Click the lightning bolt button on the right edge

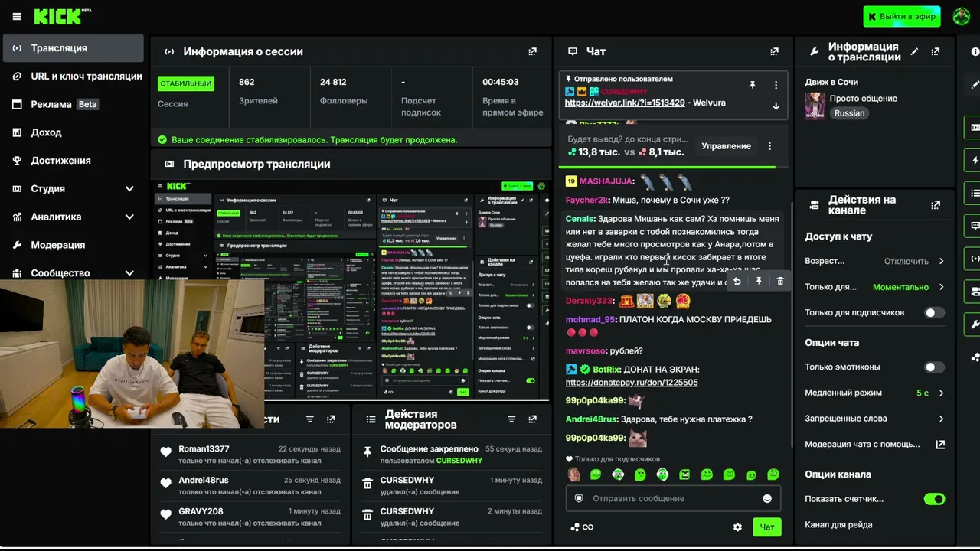click(x=975, y=161)
